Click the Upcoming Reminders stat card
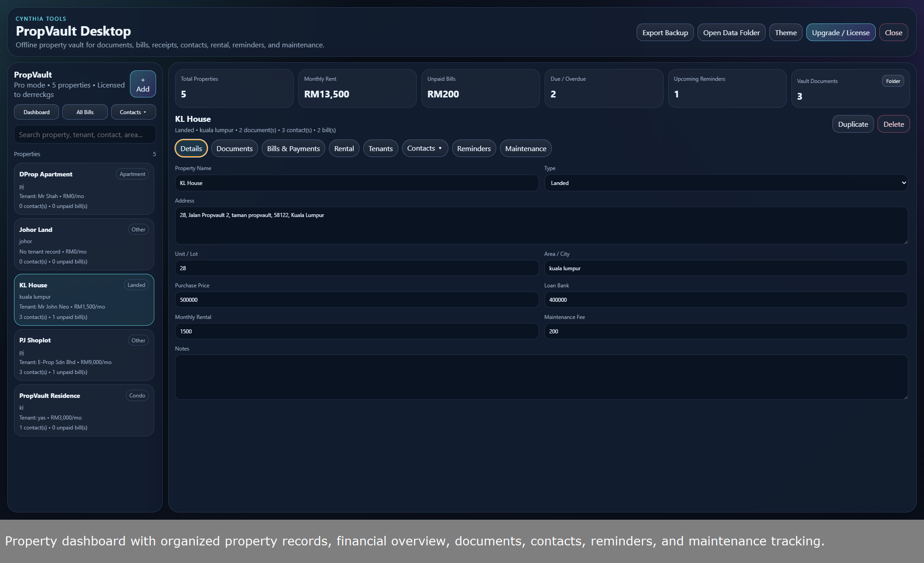924x563 pixels. [727, 88]
